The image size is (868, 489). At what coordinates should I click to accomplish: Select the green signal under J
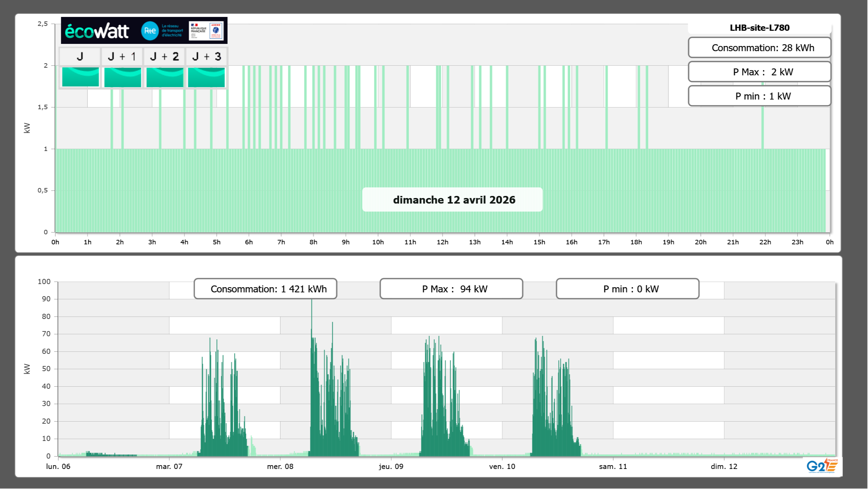point(80,77)
